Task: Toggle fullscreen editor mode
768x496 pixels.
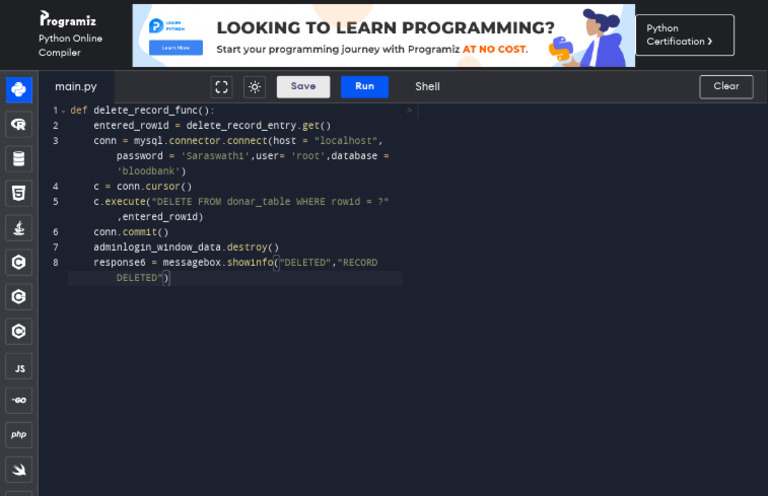Action: (221, 87)
